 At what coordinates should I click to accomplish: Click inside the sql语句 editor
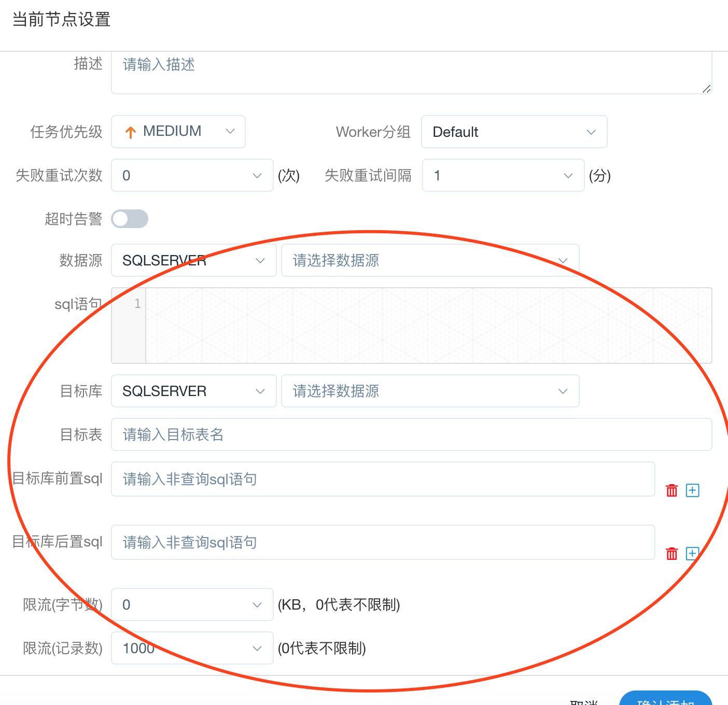pos(428,326)
